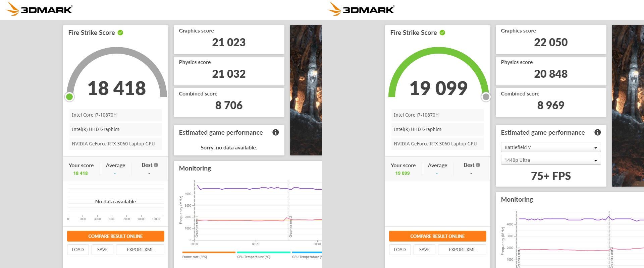Click the large Fire Strike score '19 099'

[x=439, y=88]
